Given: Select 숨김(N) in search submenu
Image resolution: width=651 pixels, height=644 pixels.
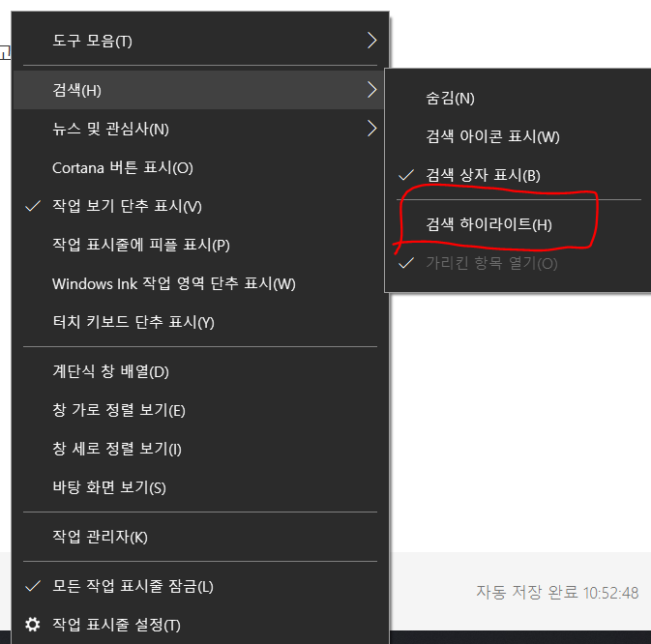Looking at the screenshot, I should [x=518, y=99].
